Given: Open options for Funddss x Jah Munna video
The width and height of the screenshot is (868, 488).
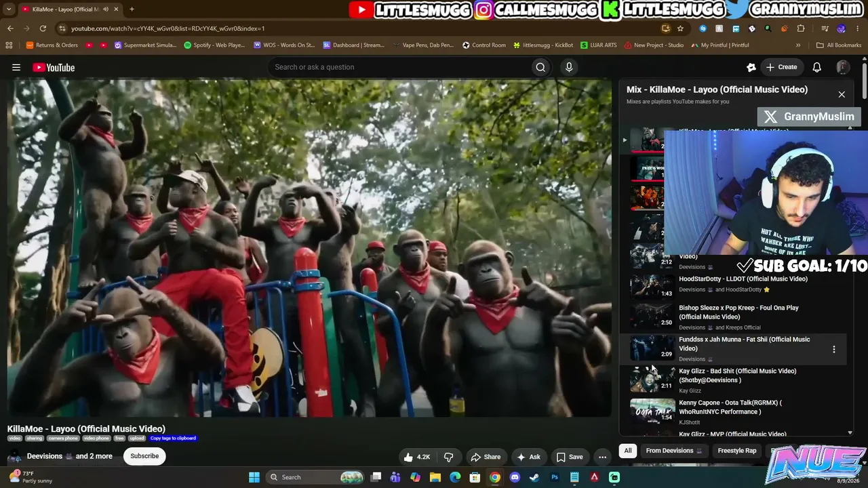Looking at the screenshot, I should point(834,349).
